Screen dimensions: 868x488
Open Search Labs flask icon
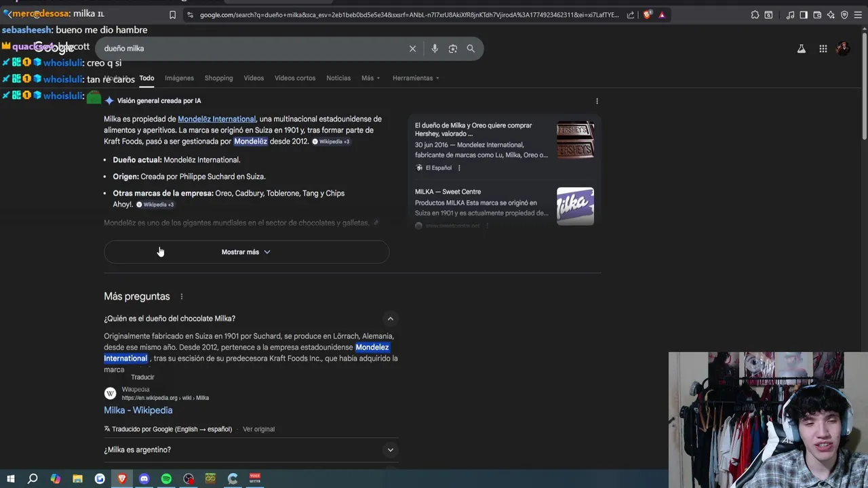coord(802,49)
